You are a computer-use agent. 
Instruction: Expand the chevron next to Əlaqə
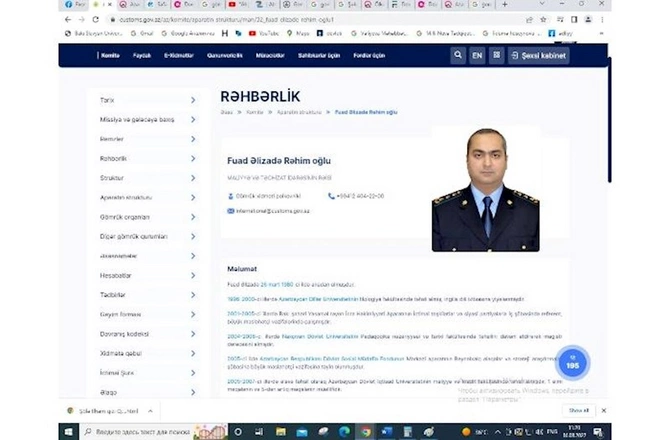pyautogui.click(x=193, y=392)
